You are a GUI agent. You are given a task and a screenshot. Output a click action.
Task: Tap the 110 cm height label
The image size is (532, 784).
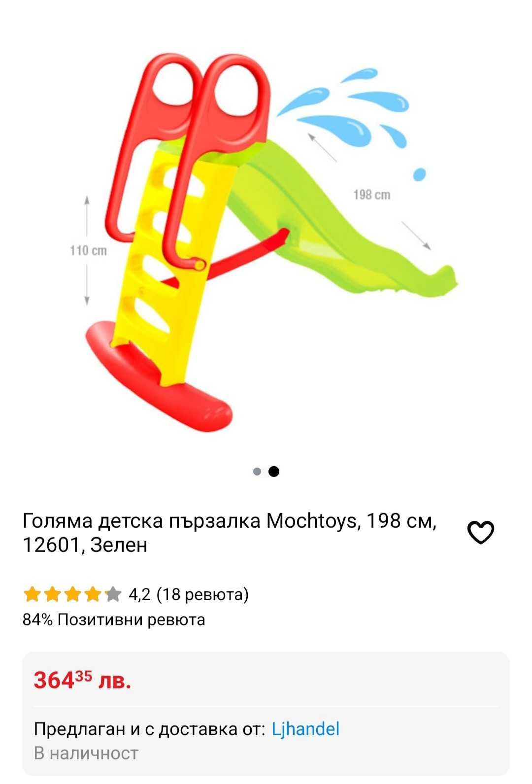coord(88,251)
